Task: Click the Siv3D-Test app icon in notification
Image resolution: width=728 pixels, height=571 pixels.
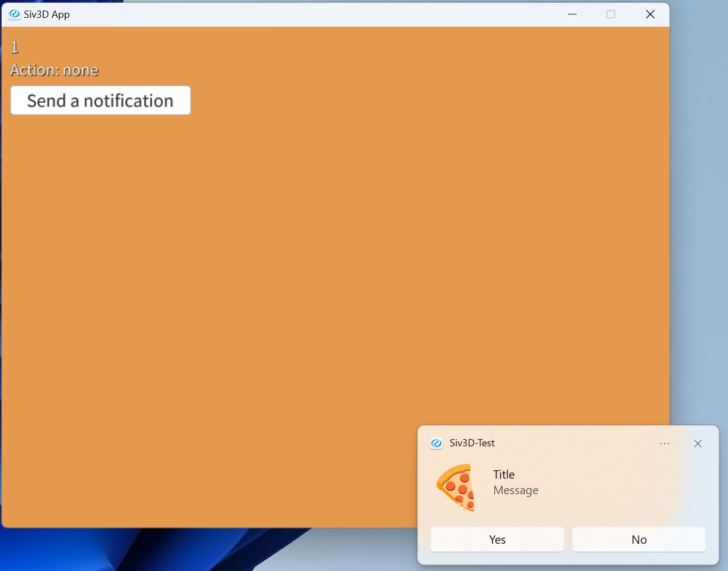Action: [x=437, y=444]
